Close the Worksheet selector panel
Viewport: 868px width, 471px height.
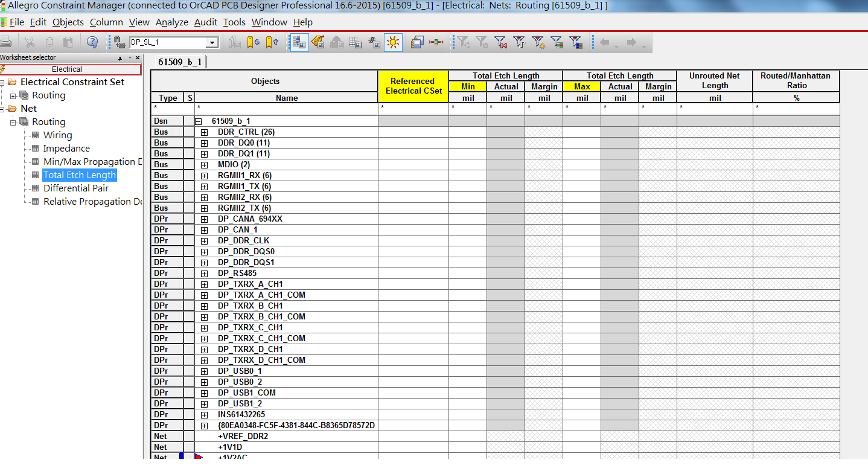pyautogui.click(x=138, y=58)
